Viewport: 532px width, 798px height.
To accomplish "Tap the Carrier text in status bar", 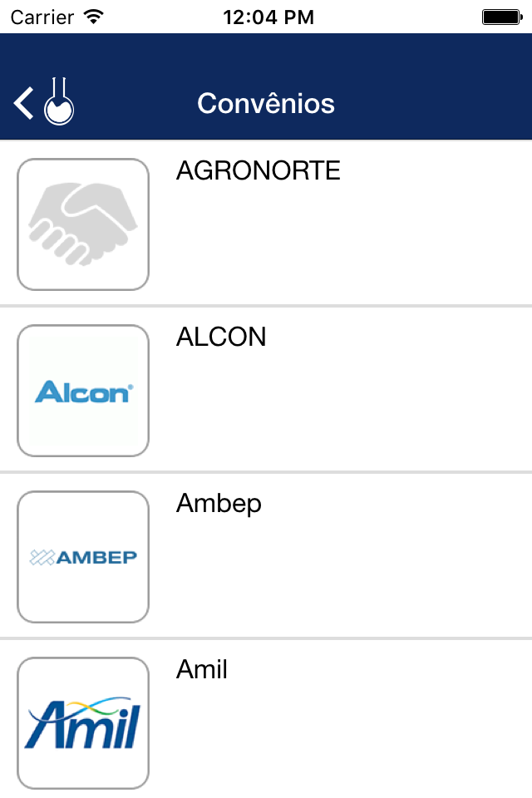I will 42,17.
